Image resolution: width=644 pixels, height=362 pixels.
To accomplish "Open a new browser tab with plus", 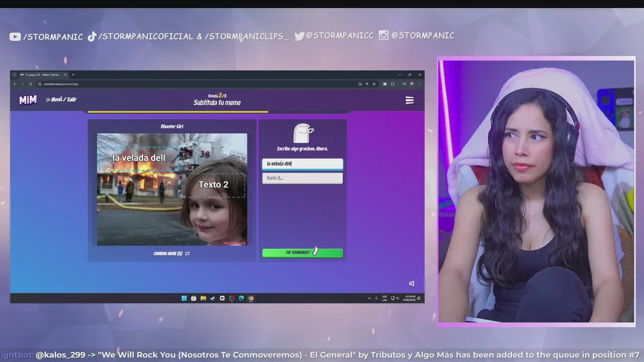I will point(73,75).
